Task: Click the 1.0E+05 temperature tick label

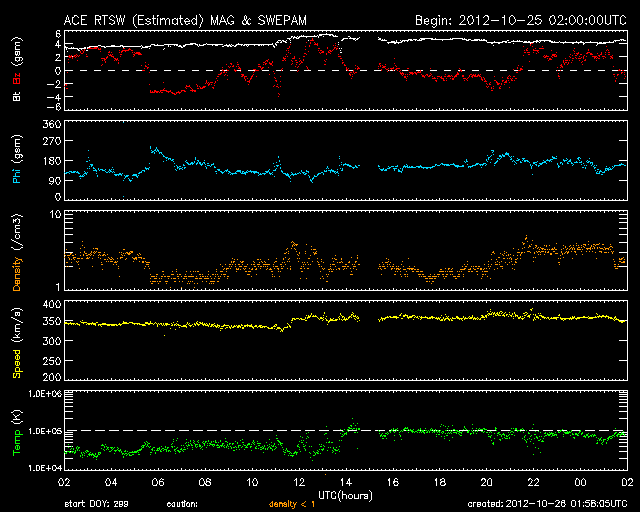Action: pyautogui.click(x=45, y=431)
